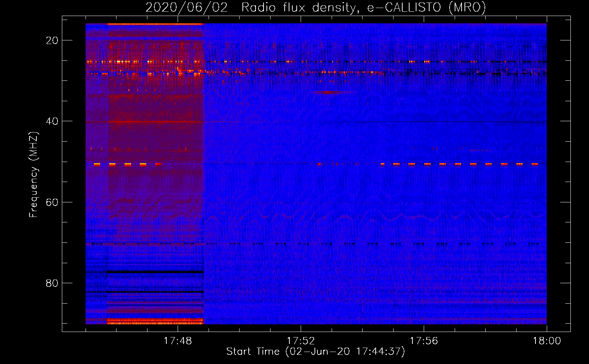Click the plot title '2020/06/02 Radio flux density, e-CALLISTO (MRO)'
The height and width of the screenshot is (364, 589).
[316, 8]
